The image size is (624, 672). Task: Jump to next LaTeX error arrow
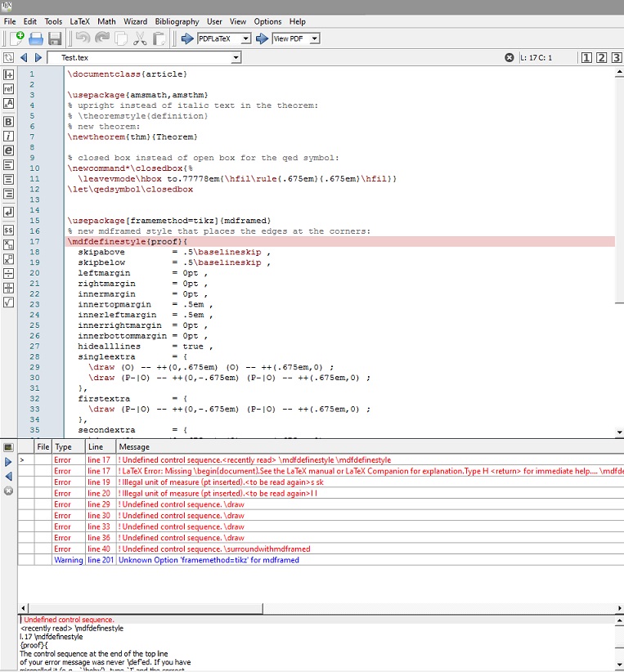point(8,462)
